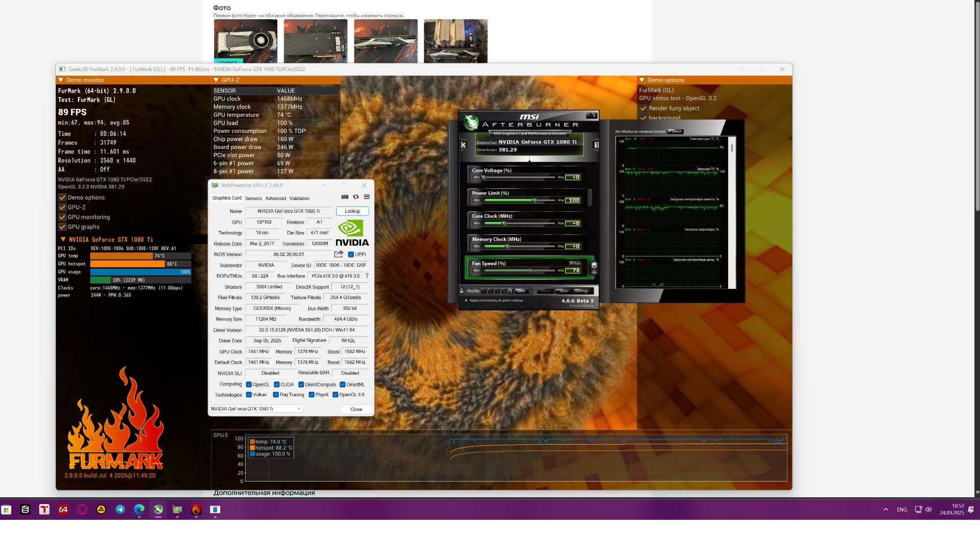
Task: Switch to Validation tab in GPU-Z
Action: coord(299,198)
